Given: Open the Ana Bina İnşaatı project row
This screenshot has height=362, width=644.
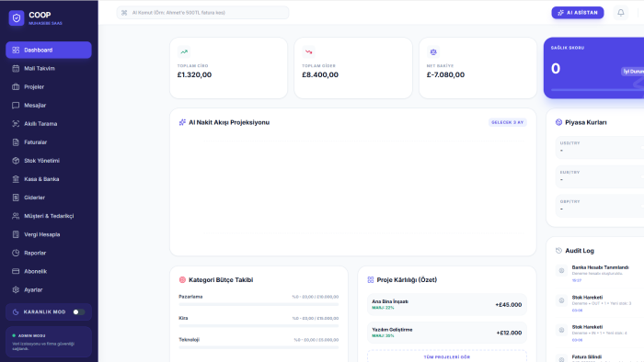Looking at the screenshot, I should (447, 305).
